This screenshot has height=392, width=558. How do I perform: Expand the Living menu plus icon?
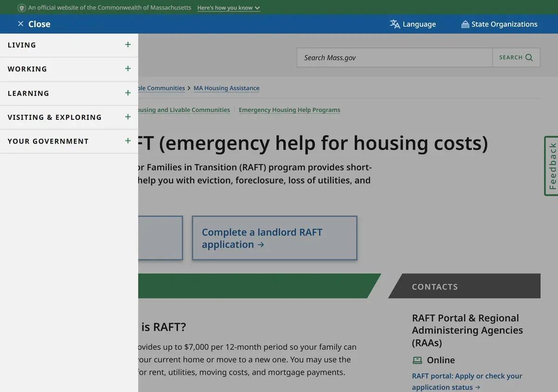[x=128, y=45]
